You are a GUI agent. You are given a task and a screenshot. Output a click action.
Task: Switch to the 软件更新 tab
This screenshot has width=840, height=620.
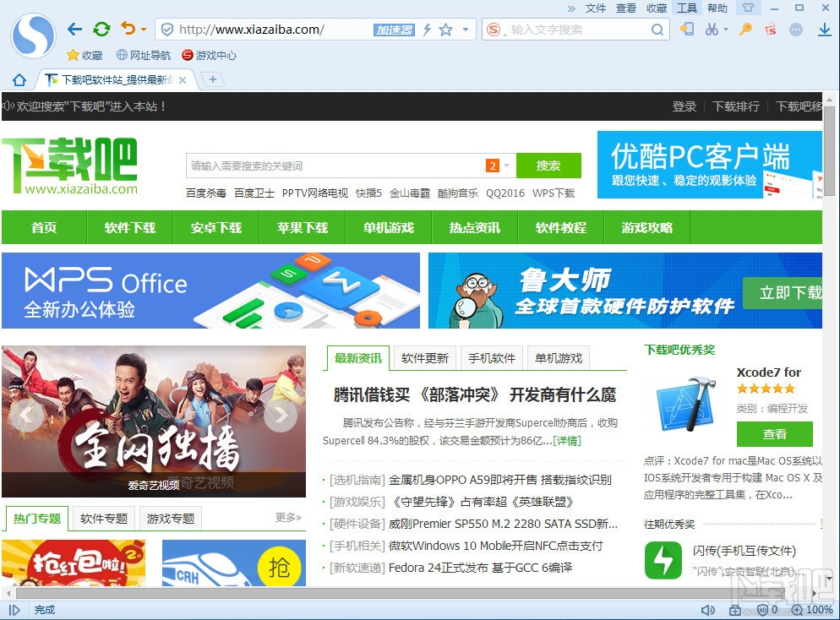425,357
